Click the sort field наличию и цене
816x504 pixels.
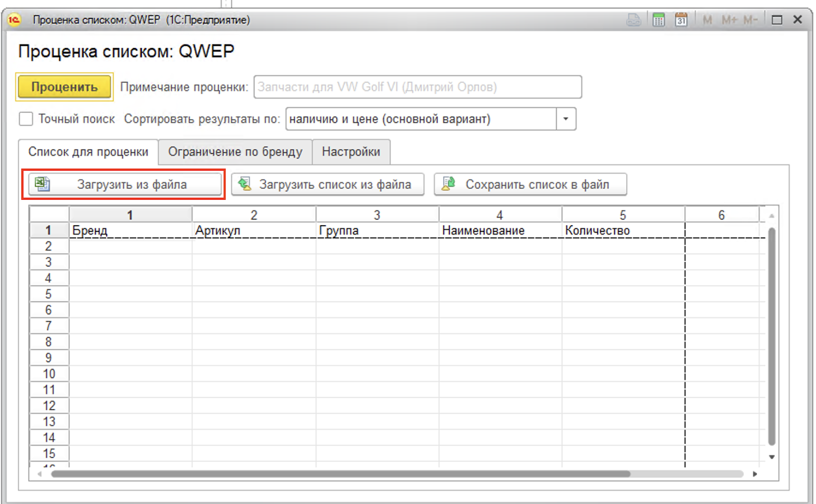click(x=421, y=119)
